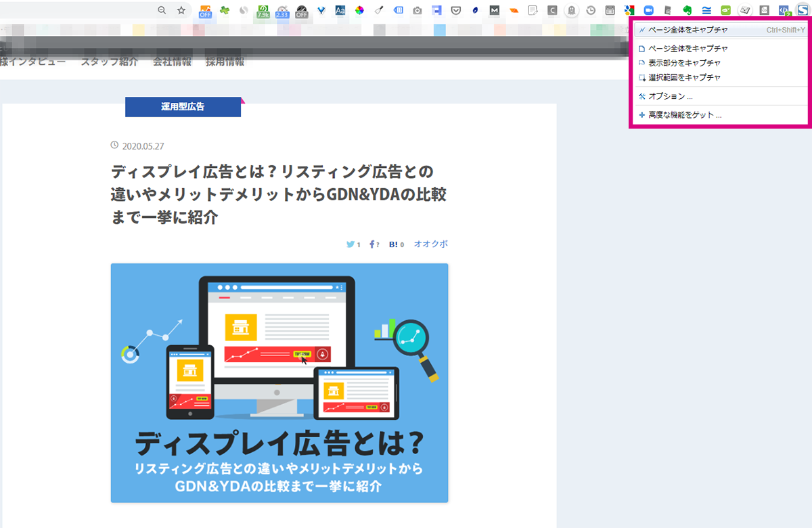This screenshot has height=528, width=812.
Task: Click the green extension showing 7.9k
Action: click(x=263, y=11)
